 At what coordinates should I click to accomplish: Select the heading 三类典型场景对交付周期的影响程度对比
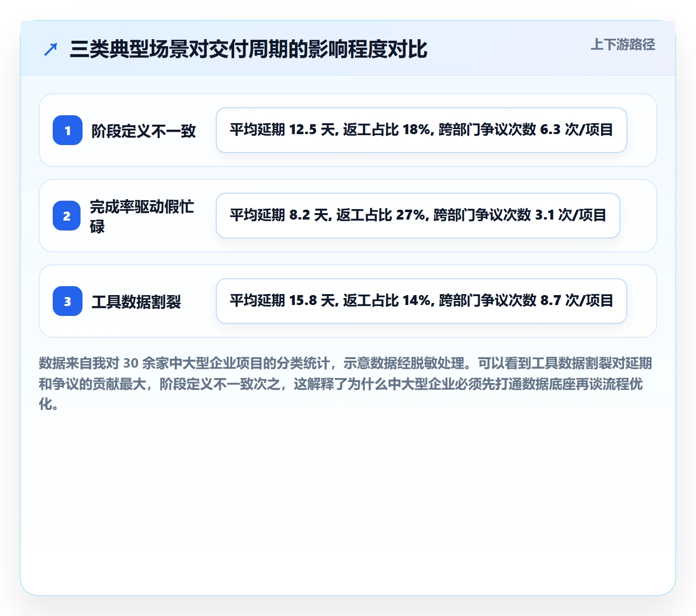coord(249,49)
